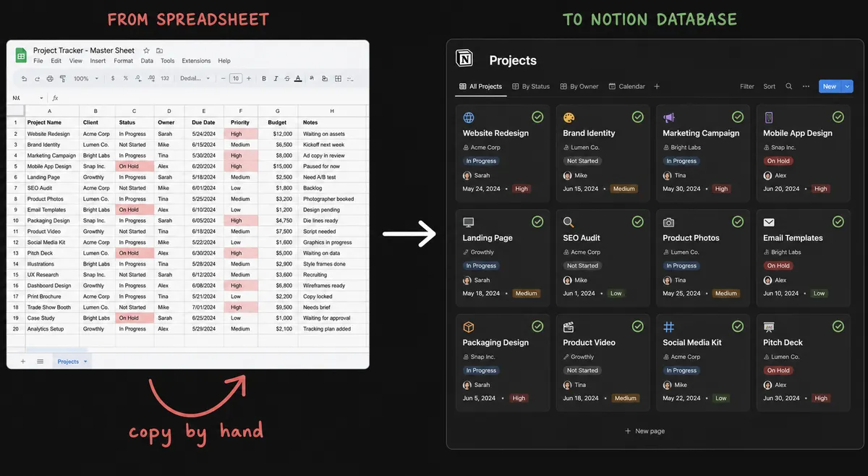Open the text color picker
The image size is (868, 476).
click(298, 78)
